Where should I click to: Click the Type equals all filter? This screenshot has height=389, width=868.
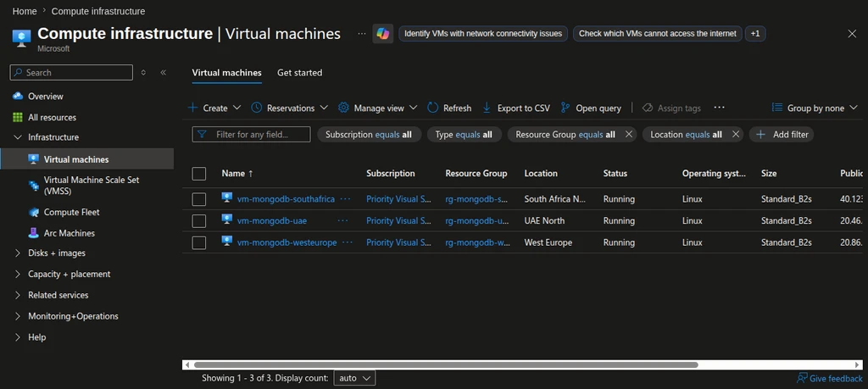(464, 135)
